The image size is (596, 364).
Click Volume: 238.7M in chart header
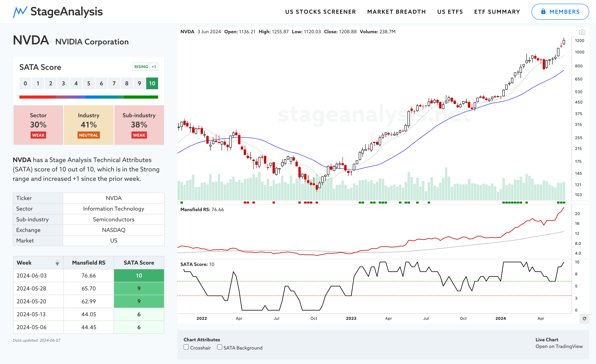click(378, 32)
